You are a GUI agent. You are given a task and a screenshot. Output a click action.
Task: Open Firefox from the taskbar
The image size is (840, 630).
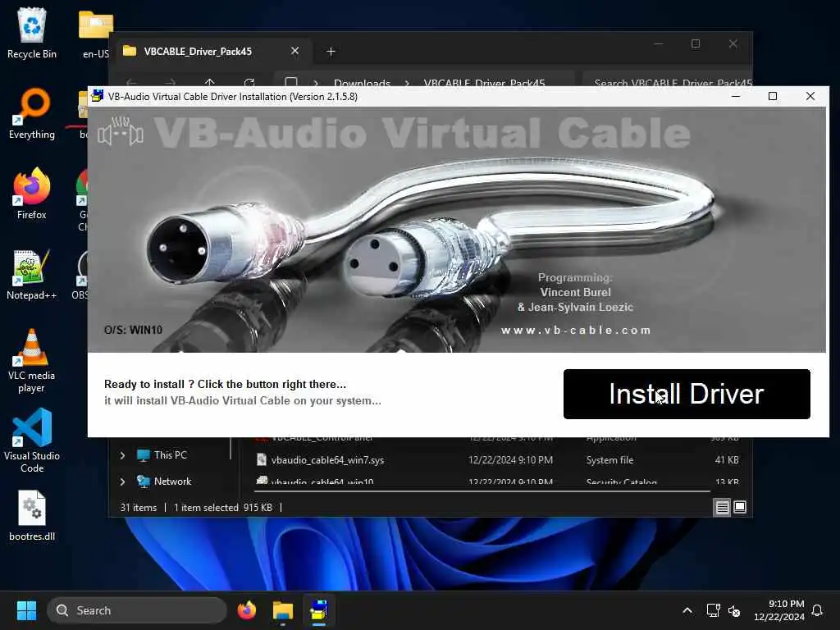[x=246, y=610]
